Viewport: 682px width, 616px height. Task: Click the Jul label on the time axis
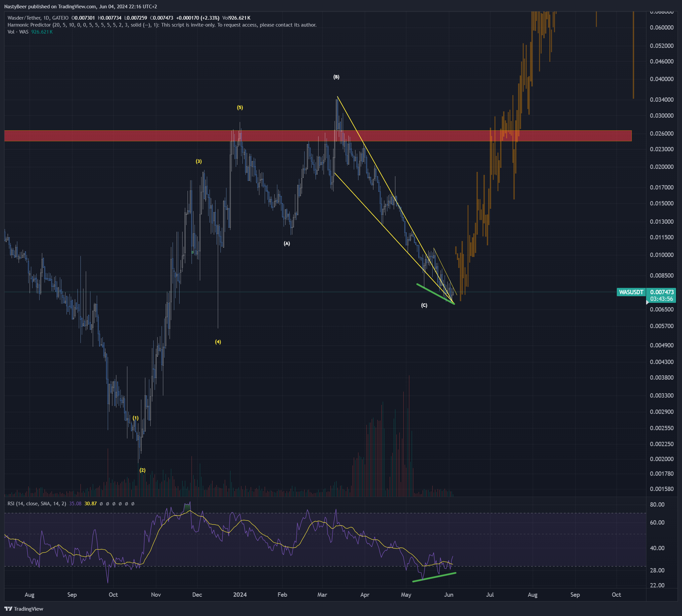[x=490, y=595]
